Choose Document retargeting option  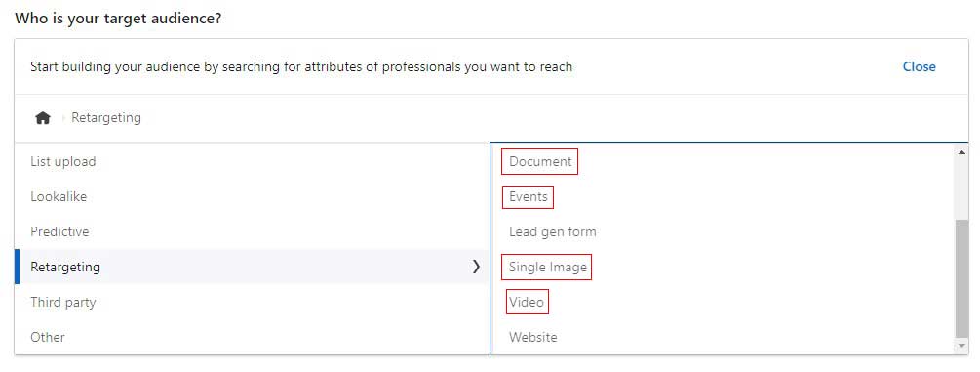tap(540, 161)
